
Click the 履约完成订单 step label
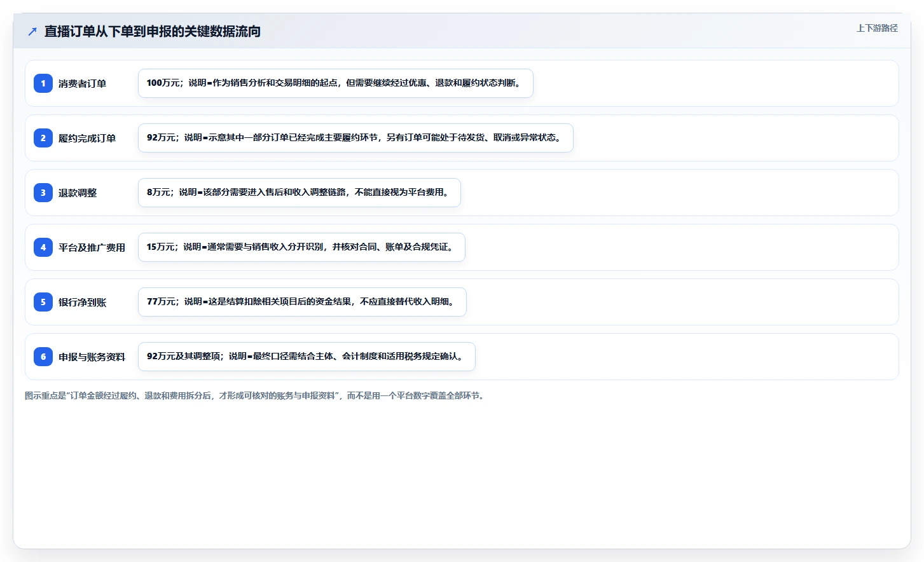coord(87,138)
